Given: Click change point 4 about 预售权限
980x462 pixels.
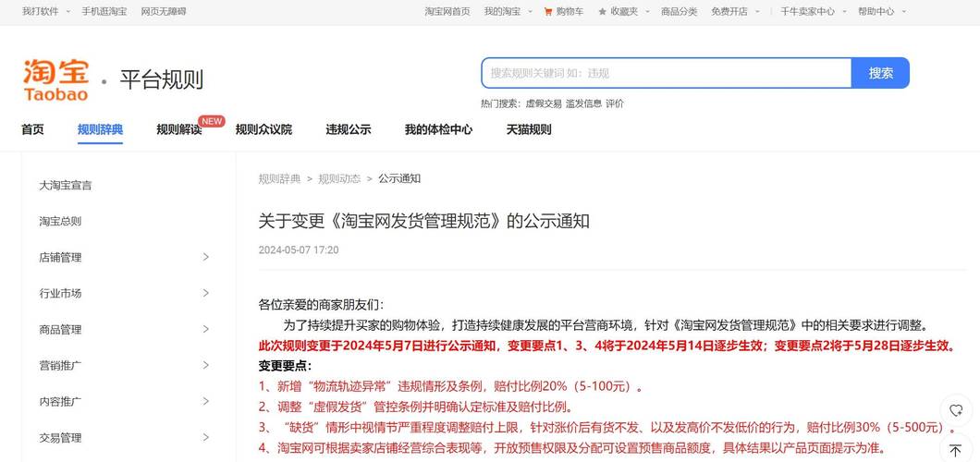Looking at the screenshot, I should (572, 448).
